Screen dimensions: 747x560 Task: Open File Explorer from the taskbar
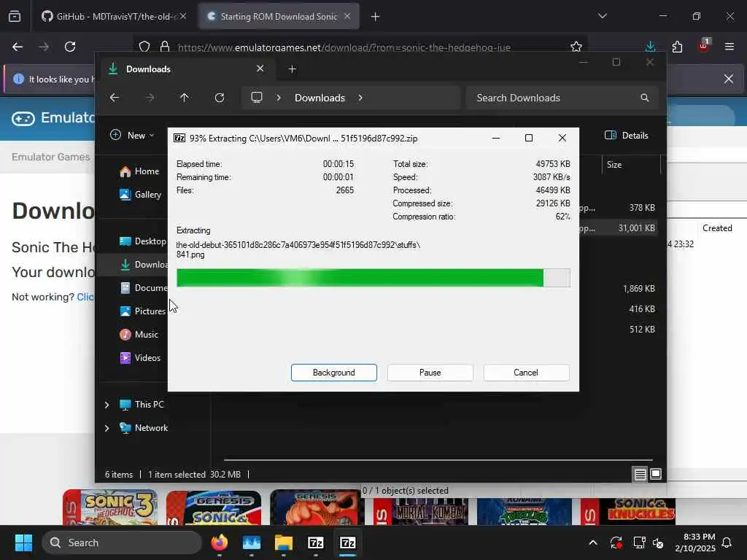point(284,542)
